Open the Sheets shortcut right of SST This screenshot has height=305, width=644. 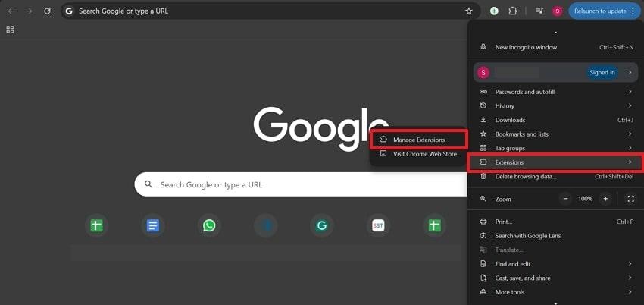click(435, 225)
